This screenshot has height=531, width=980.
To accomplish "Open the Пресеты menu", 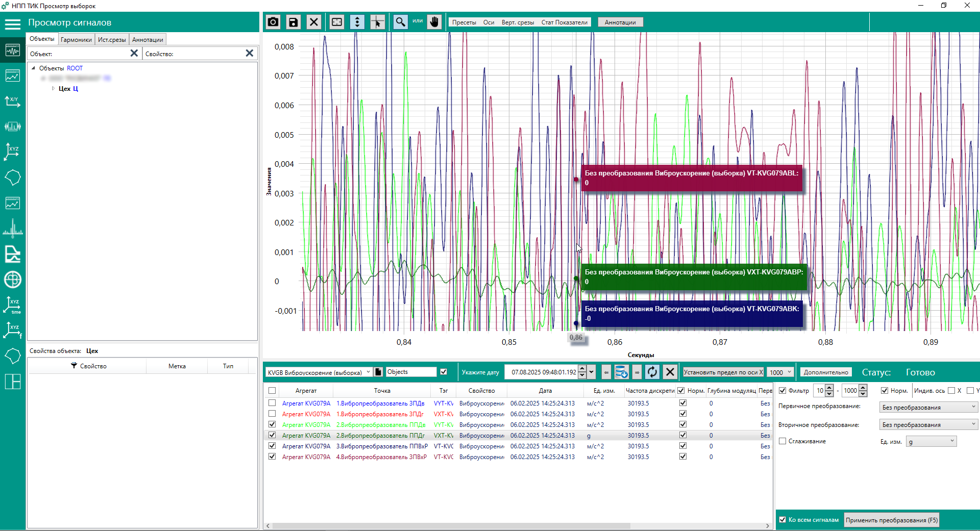I will coord(464,22).
